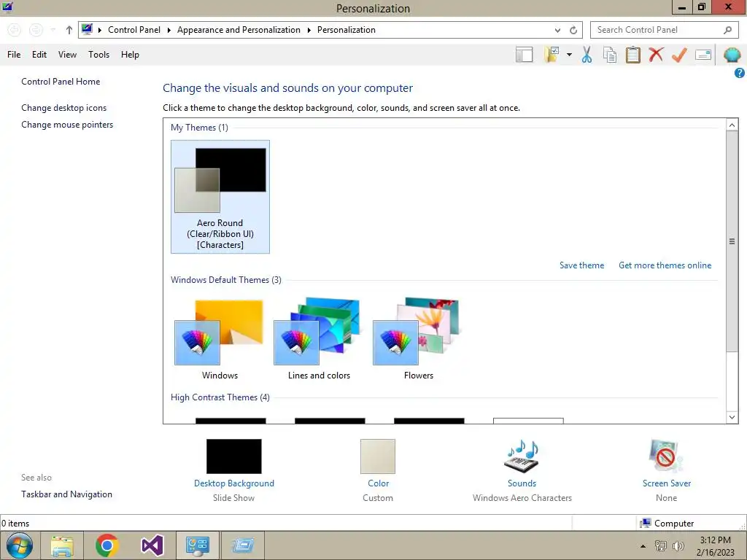
Task: Open the View menu
Action: [67, 54]
